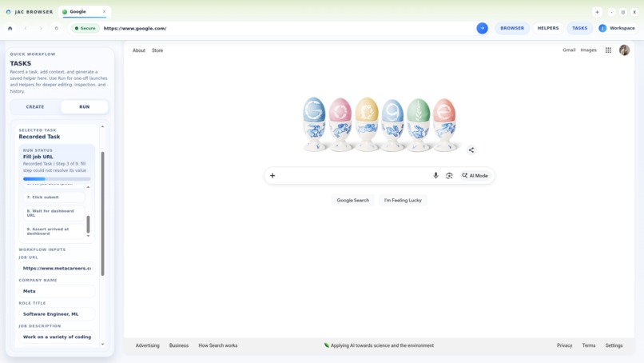The height and width of the screenshot is (363, 644).
Task: Share the Easter eggs doodle
Action: tap(471, 150)
